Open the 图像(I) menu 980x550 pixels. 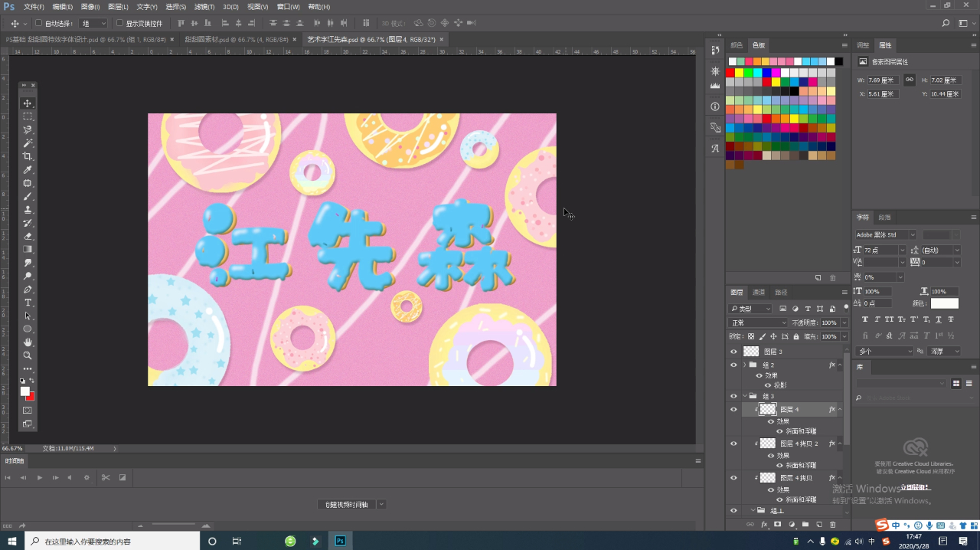click(x=90, y=7)
